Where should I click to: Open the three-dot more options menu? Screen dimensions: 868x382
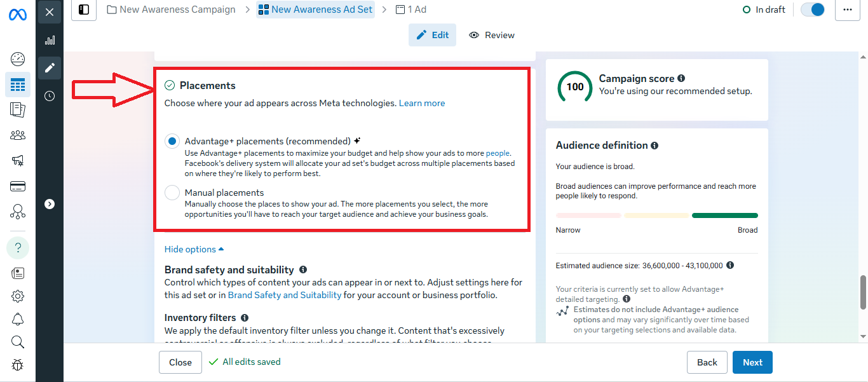click(x=847, y=10)
